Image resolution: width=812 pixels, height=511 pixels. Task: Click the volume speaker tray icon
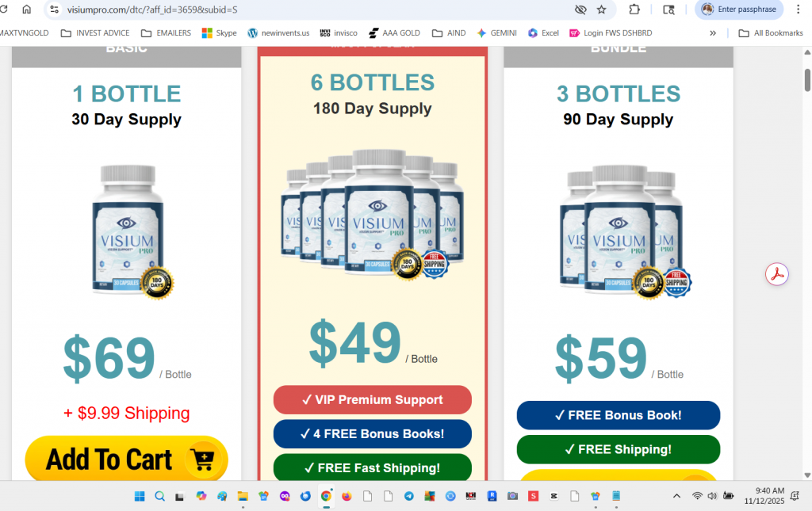(712, 496)
